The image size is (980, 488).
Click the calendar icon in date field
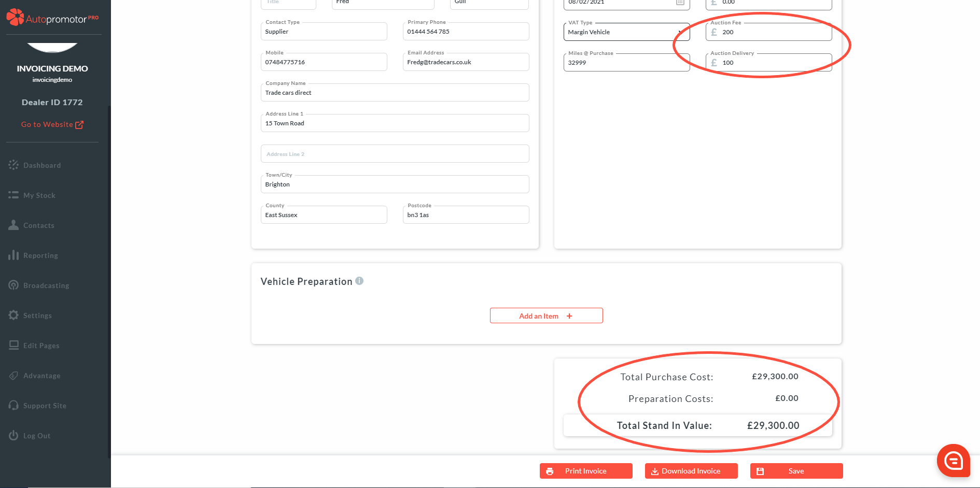pos(680,3)
